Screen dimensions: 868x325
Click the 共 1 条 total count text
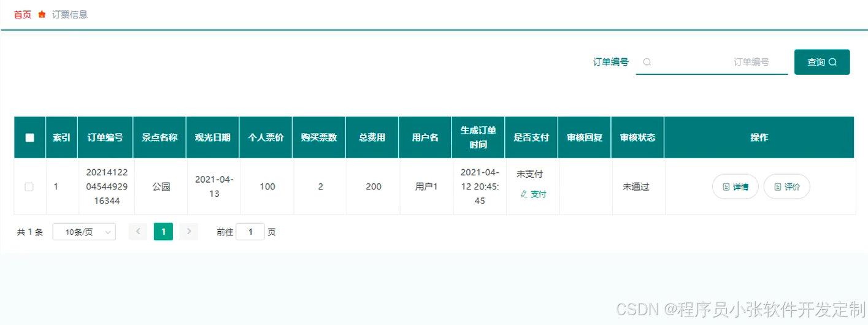[30, 232]
